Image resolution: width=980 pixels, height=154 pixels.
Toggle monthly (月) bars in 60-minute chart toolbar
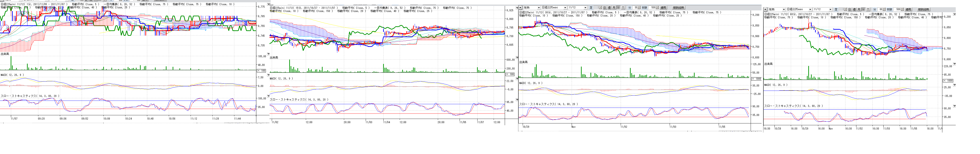pos(859,10)
